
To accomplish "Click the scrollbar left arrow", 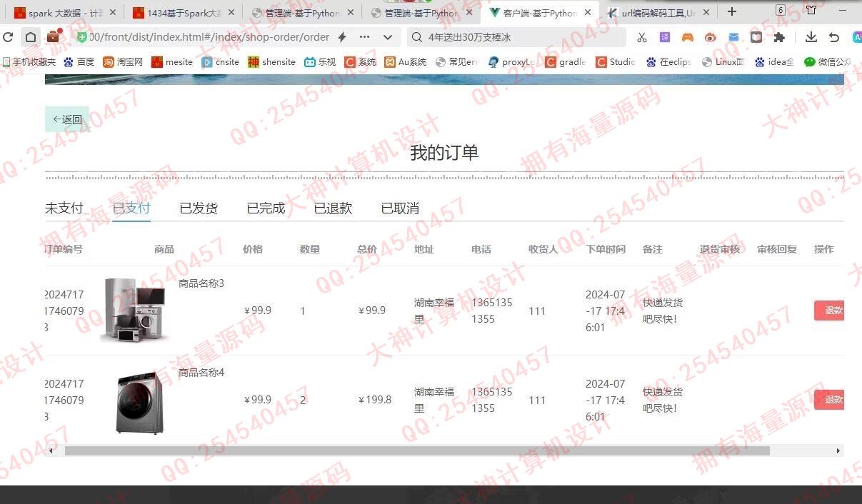I will [51, 451].
